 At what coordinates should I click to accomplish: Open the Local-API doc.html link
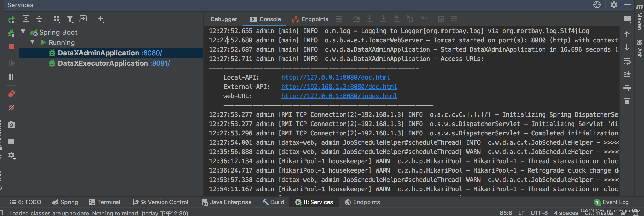click(x=335, y=77)
